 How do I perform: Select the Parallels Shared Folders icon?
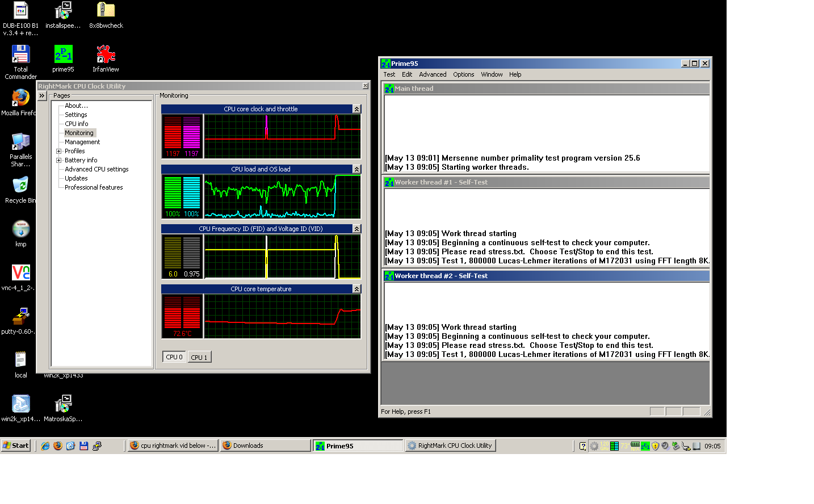tap(20, 150)
